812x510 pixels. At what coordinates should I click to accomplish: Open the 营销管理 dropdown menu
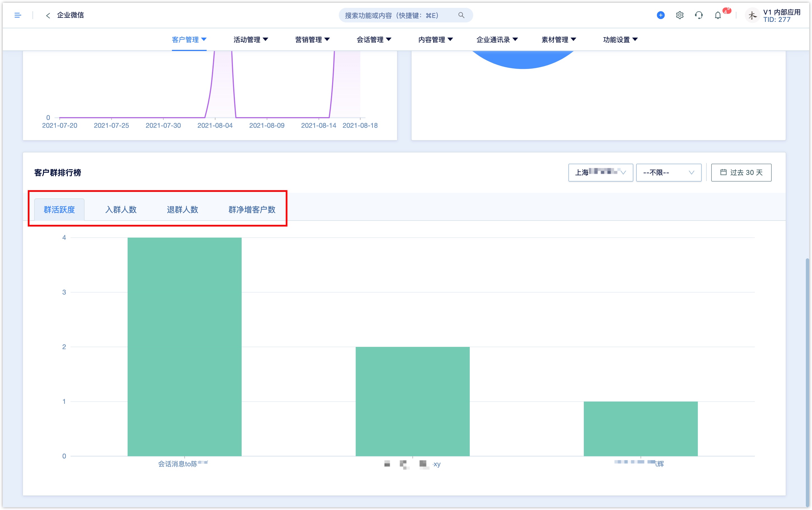pyautogui.click(x=312, y=40)
